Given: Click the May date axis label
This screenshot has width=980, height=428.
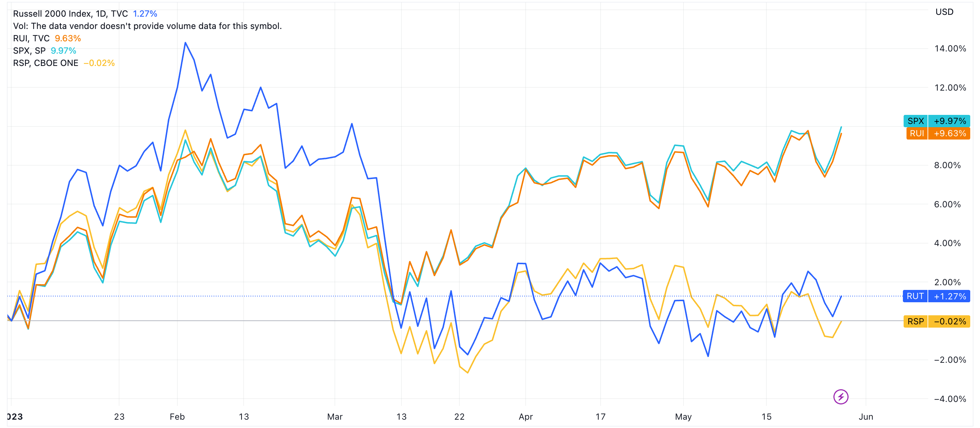Looking at the screenshot, I should [683, 416].
